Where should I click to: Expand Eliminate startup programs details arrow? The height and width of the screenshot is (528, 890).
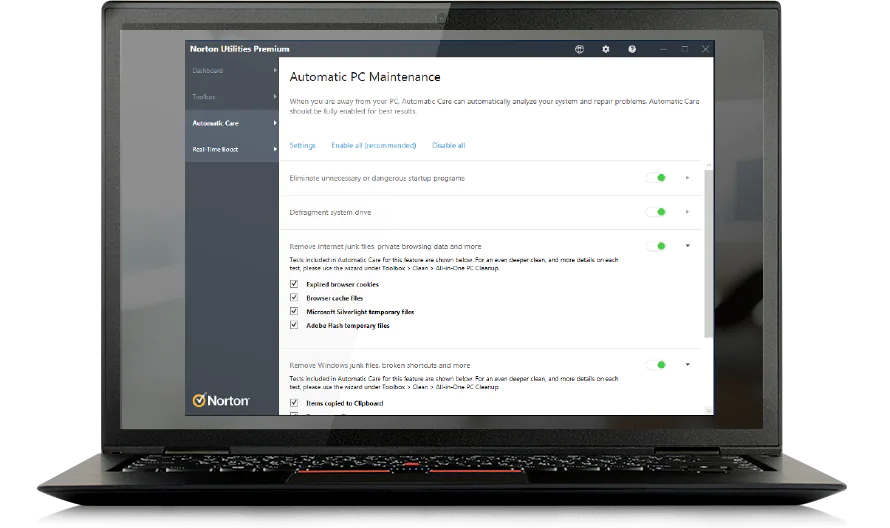687,178
